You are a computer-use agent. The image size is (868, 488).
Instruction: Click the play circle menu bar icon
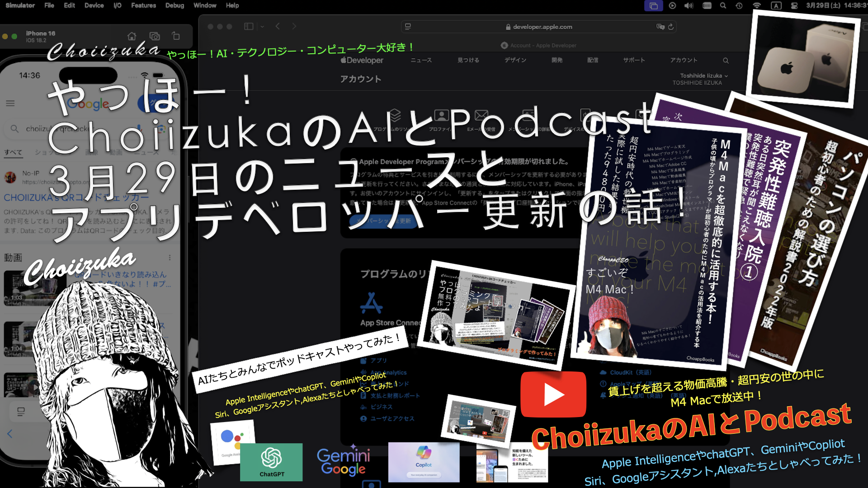[672, 5]
